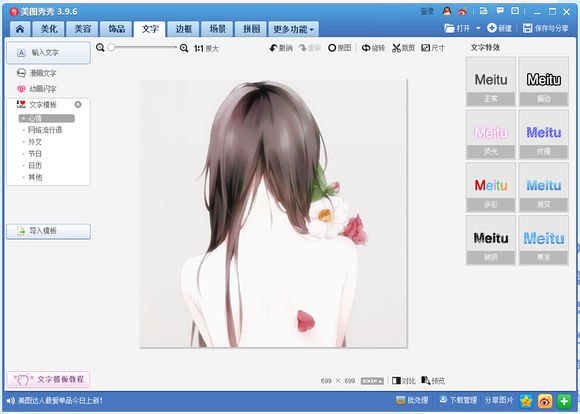Expand the arrow next to 打开
The height and width of the screenshot is (414, 580).
point(478,28)
